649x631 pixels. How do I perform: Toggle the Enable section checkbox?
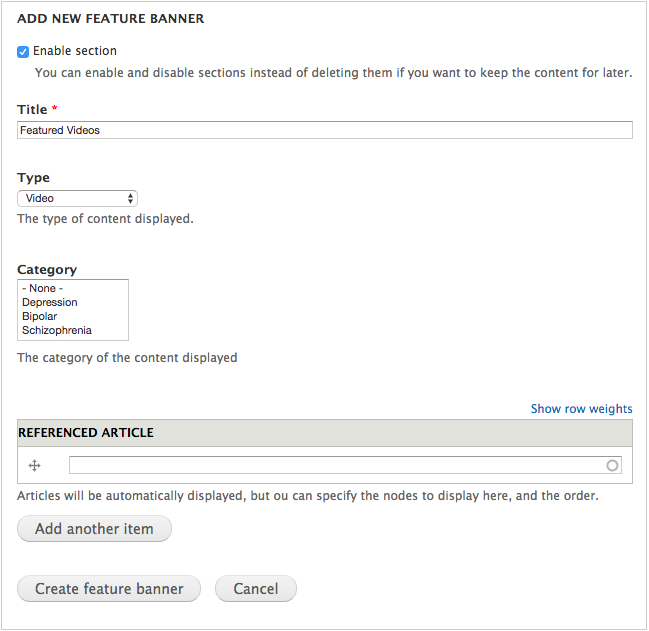pos(23,51)
